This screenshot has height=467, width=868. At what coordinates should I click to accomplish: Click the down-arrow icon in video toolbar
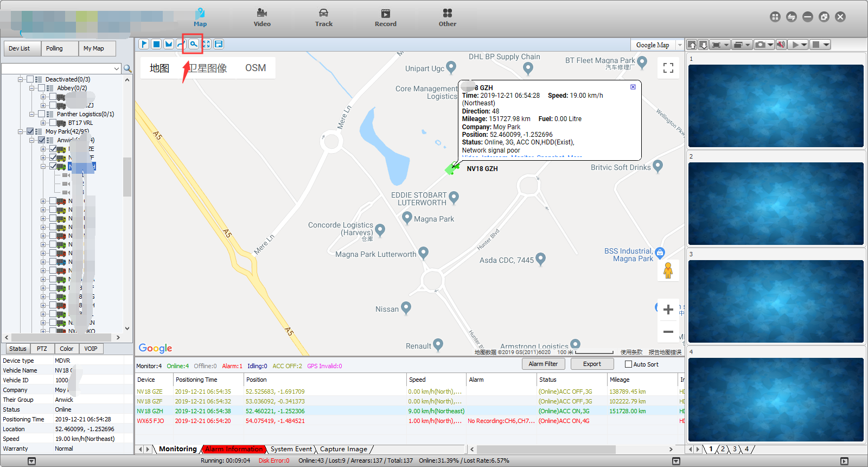tap(703, 45)
